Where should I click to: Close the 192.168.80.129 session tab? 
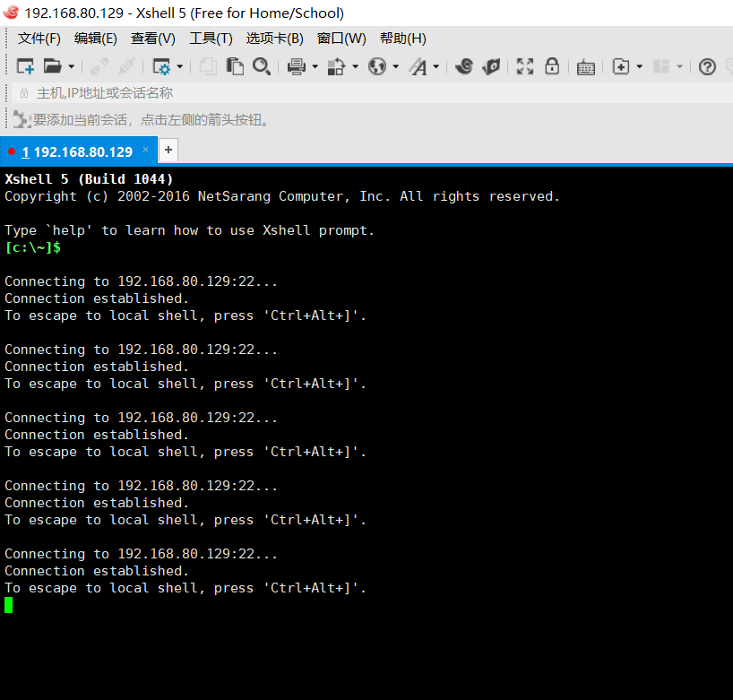(145, 149)
